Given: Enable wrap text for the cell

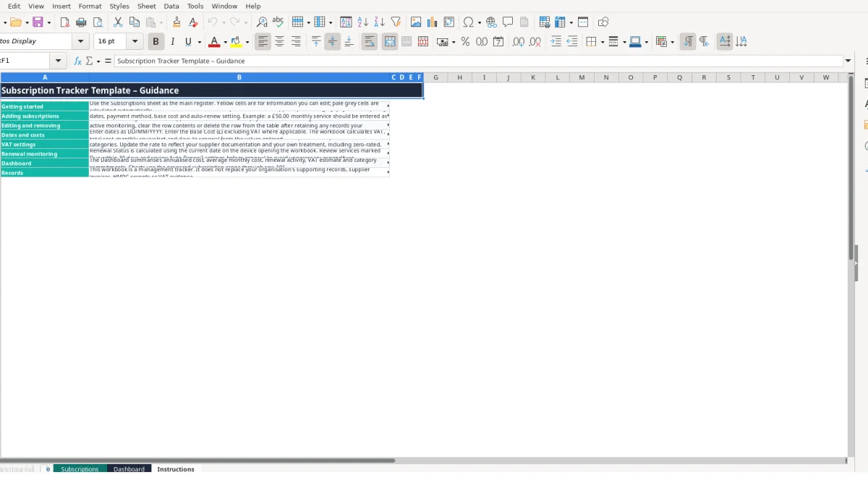Looking at the screenshot, I should tap(370, 42).
